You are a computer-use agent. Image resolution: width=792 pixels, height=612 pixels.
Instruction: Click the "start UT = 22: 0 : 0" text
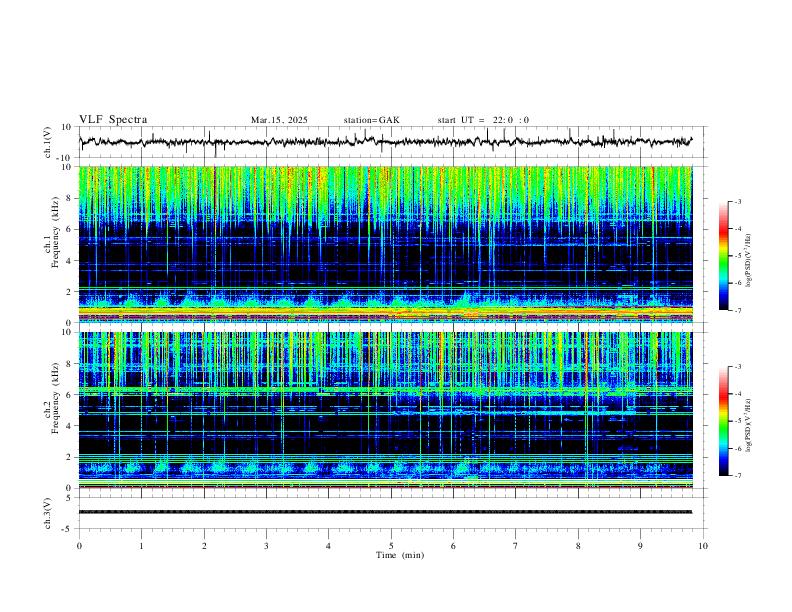pos(483,120)
